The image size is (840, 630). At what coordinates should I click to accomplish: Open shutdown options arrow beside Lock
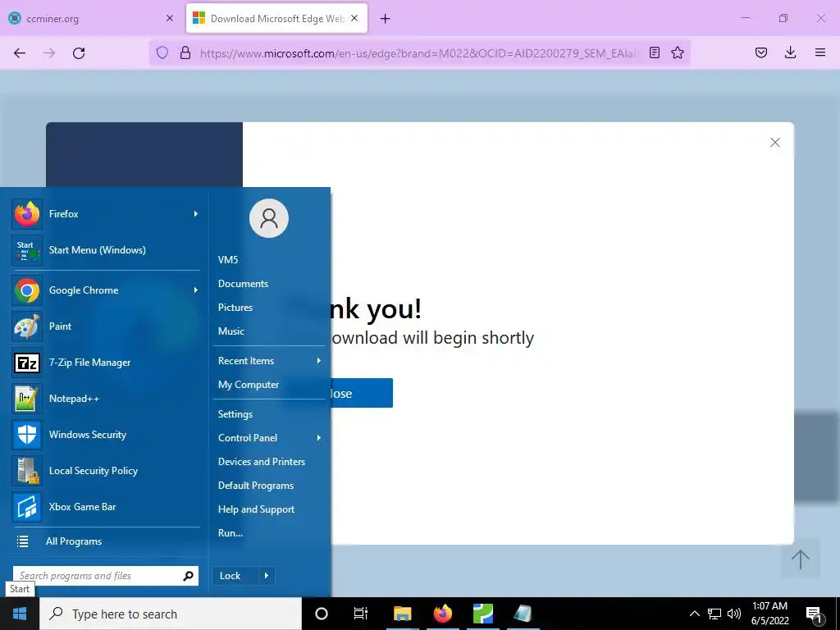pyautogui.click(x=267, y=576)
